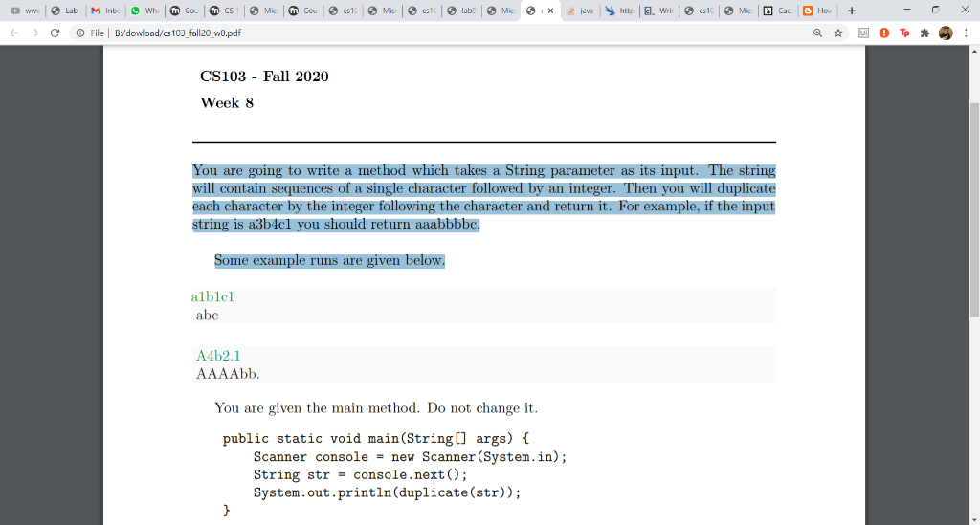Click the 'You are given the main method' sentence
This screenshot has height=525, width=980.
[375, 408]
